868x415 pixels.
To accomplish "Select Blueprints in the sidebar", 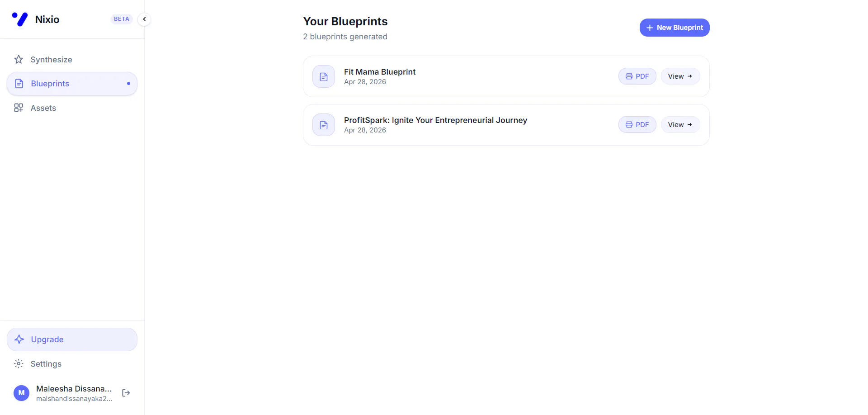I will point(72,84).
